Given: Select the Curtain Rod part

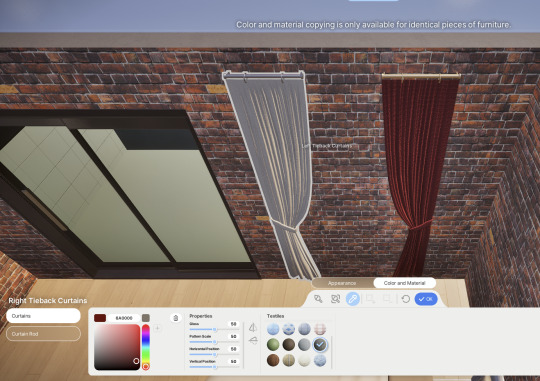Looking at the screenshot, I should [x=43, y=334].
